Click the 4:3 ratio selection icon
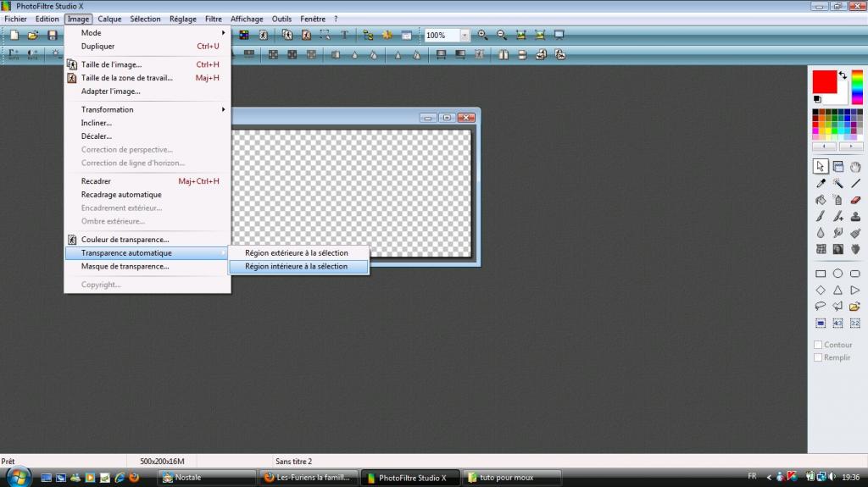Screen dimensions: 868x487 838,324
